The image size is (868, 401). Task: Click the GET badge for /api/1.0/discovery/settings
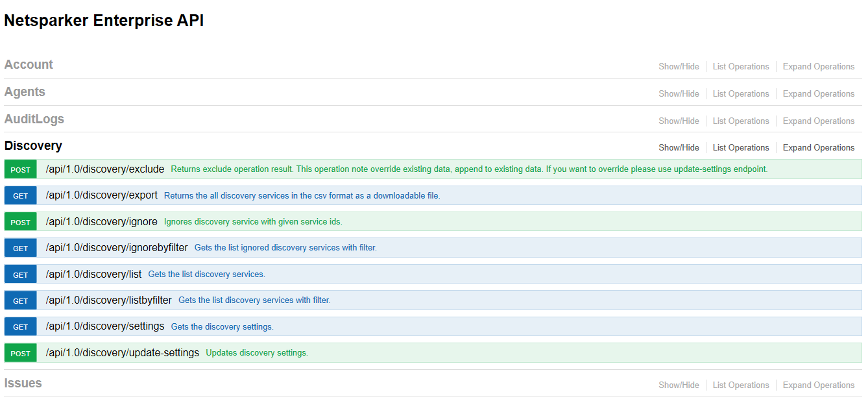pos(20,326)
